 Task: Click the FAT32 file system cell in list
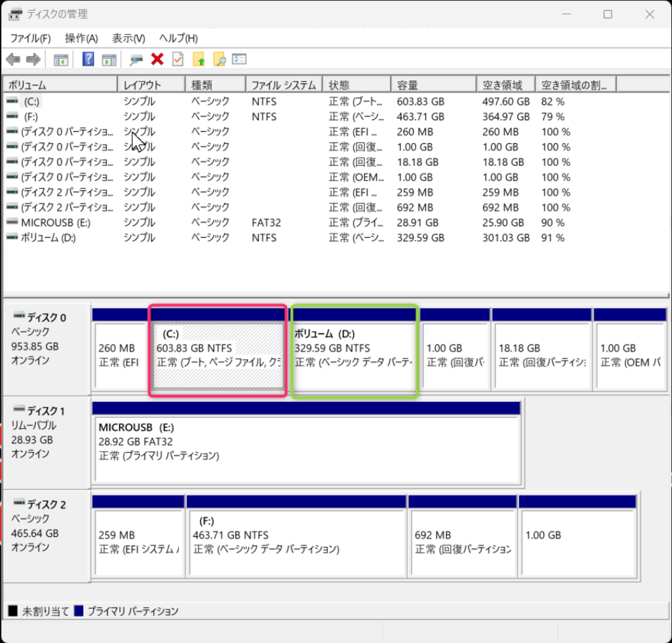click(x=266, y=223)
